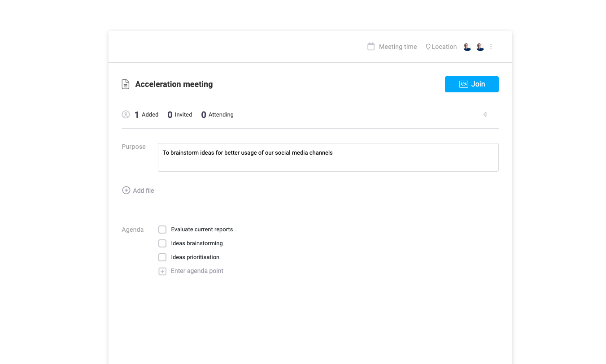606x364 pixels.
Task: Click the calendar icon for meeting time
Action: [371, 47]
